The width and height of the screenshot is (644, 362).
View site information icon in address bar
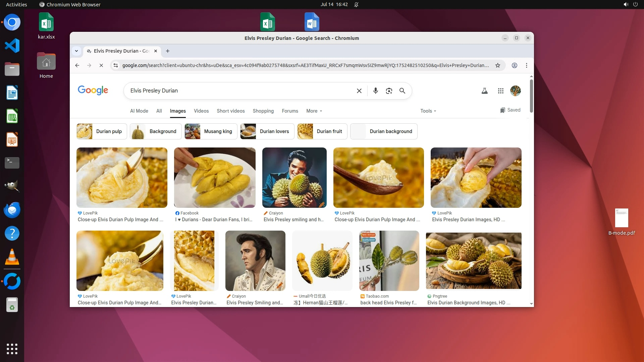coord(116,65)
